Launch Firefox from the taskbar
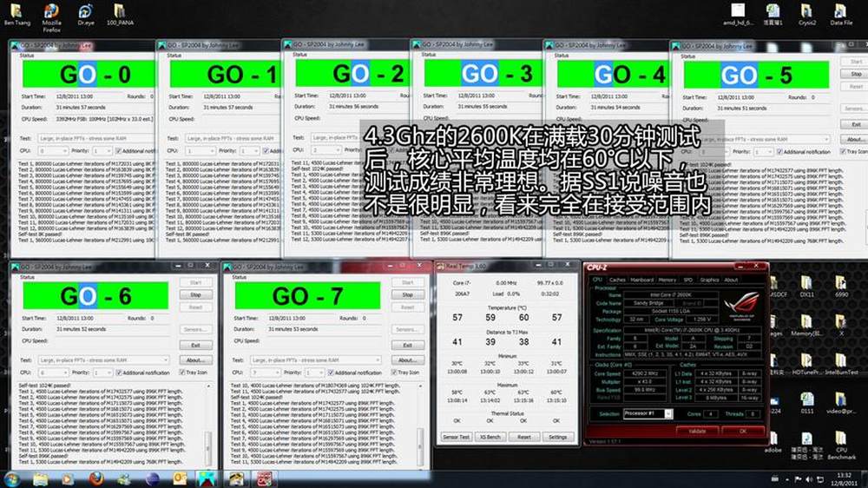 [96, 479]
